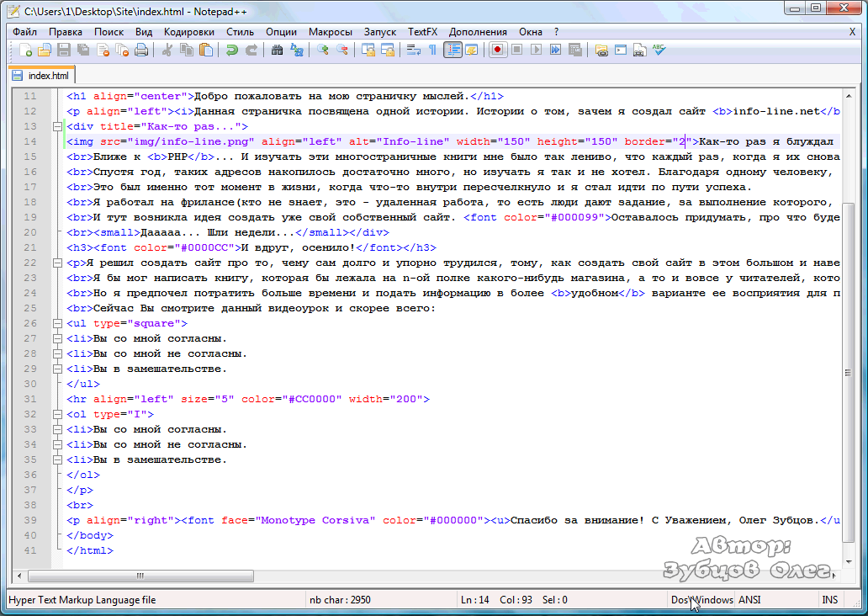Disable the Indent Guide toolbar toggle
The width and height of the screenshot is (868, 616).
tap(453, 50)
